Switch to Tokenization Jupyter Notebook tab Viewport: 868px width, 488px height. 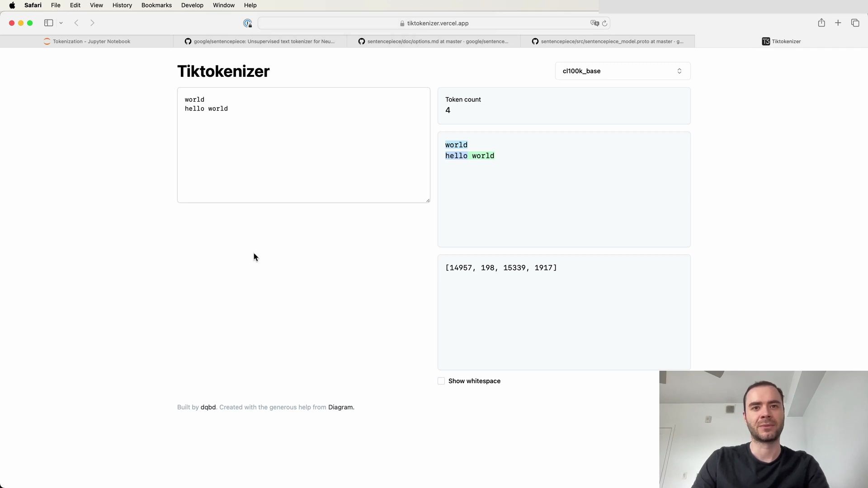[87, 41]
